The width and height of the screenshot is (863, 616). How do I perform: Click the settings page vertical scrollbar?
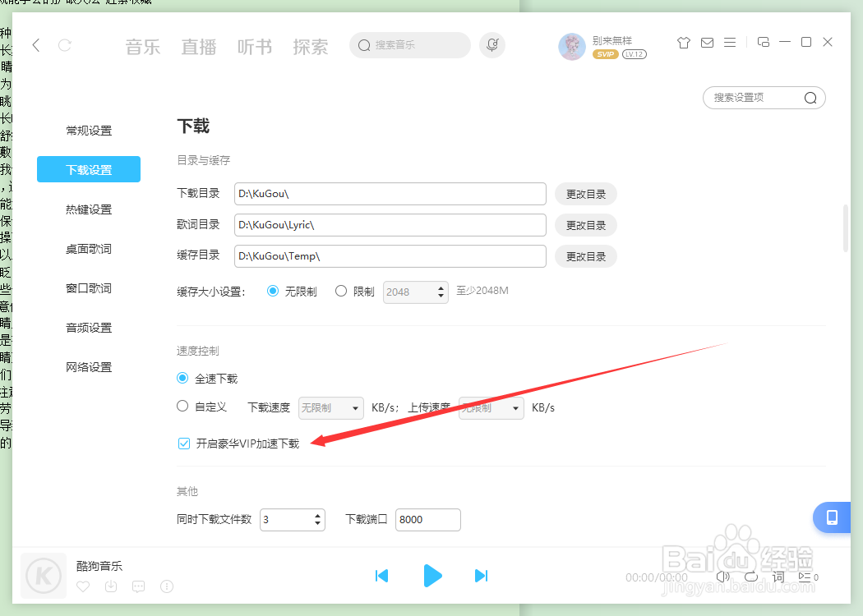[x=846, y=228]
